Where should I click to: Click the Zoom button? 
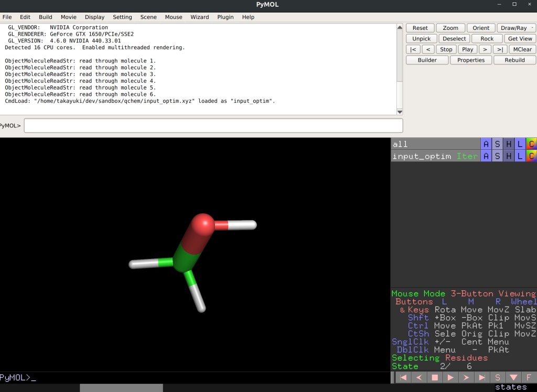click(450, 28)
